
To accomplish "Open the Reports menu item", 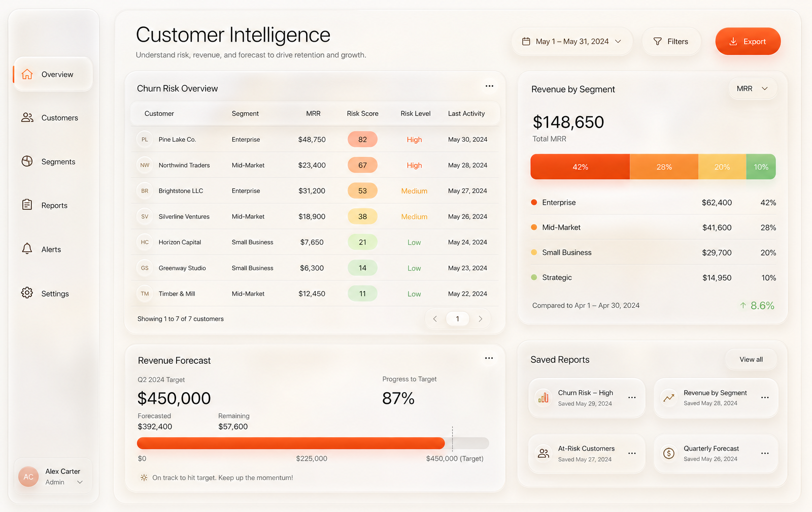I will click(x=53, y=205).
